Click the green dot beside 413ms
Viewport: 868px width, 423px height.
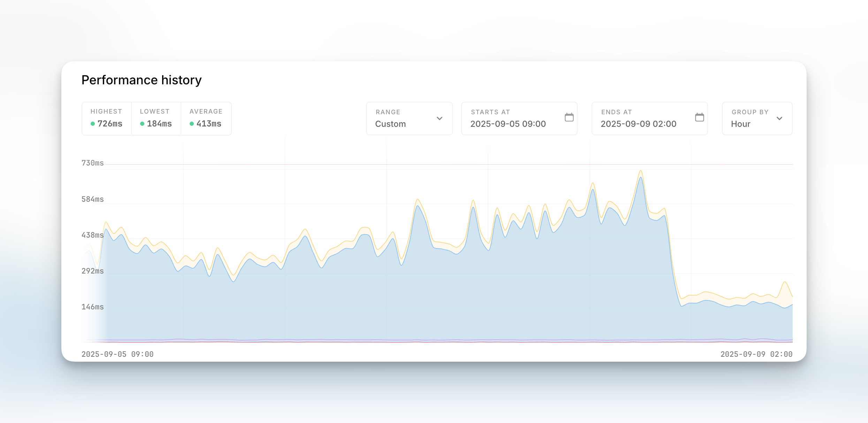192,124
